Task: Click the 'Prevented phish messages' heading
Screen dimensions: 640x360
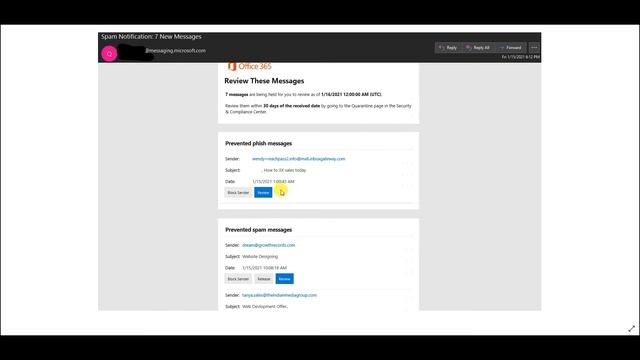Action: click(258, 143)
